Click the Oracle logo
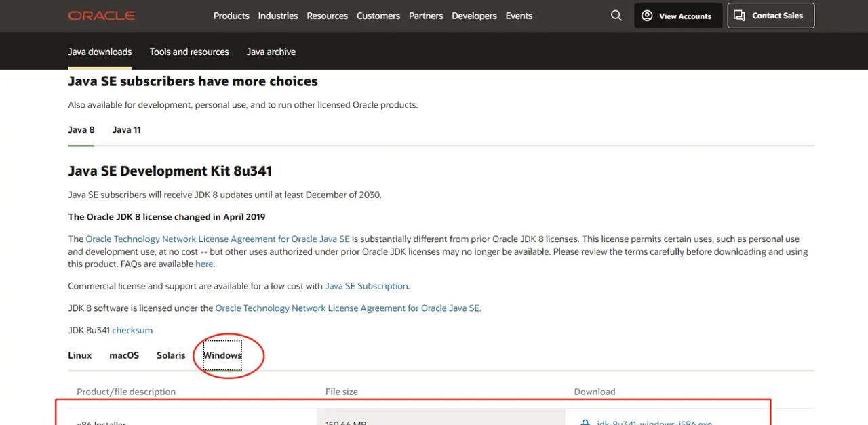This screenshot has height=425, width=868. pos(101,16)
